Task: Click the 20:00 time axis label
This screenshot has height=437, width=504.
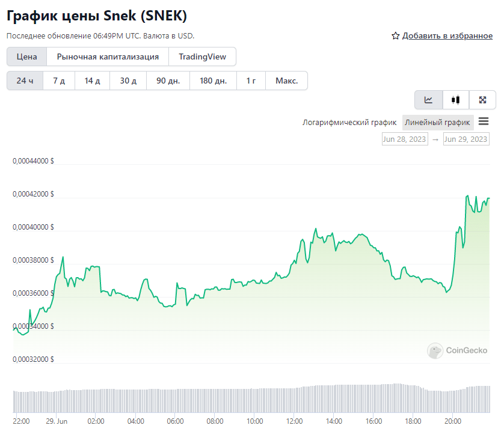Action: coord(453,421)
